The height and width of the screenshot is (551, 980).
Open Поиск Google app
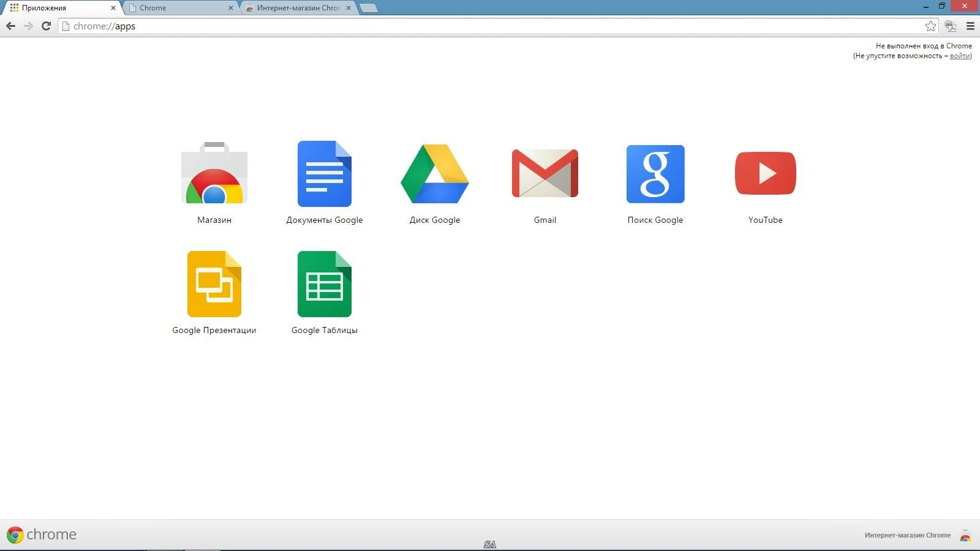point(655,174)
